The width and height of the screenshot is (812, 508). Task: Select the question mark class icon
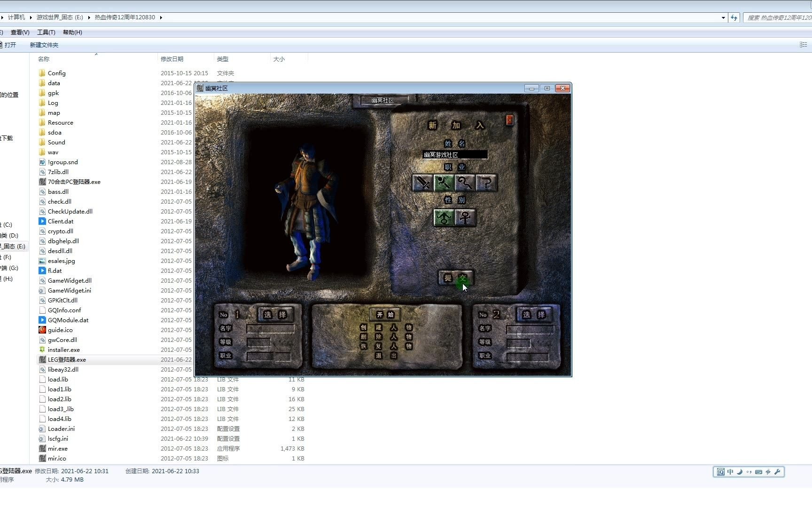[486, 183]
